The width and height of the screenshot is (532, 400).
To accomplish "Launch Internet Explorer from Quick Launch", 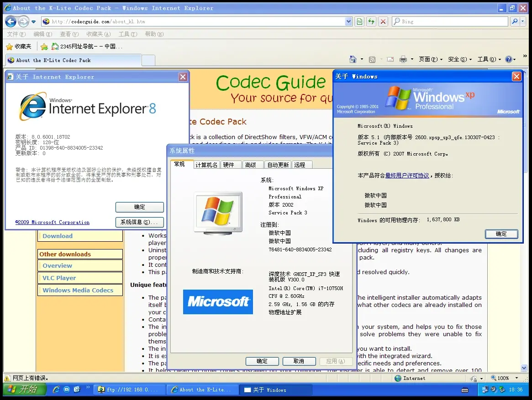I will coord(56,390).
